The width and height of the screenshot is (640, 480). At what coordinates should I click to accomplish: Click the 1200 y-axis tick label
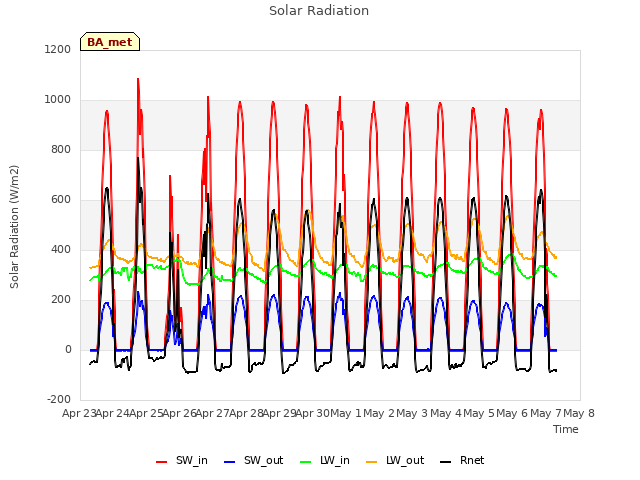[x=58, y=49]
